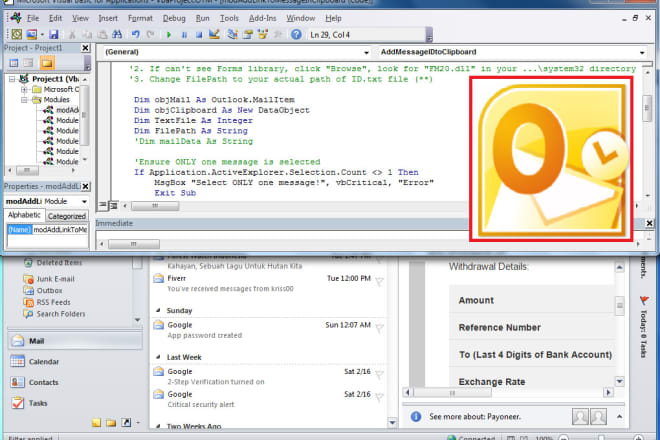Click the Paste clipboard toolbar icon

[x=102, y=35]
